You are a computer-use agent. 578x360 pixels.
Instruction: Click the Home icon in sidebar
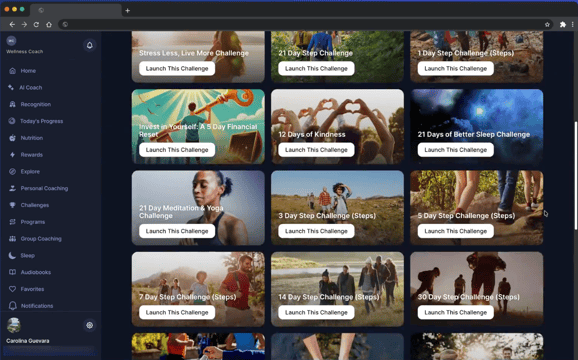[x=13, y=71]
